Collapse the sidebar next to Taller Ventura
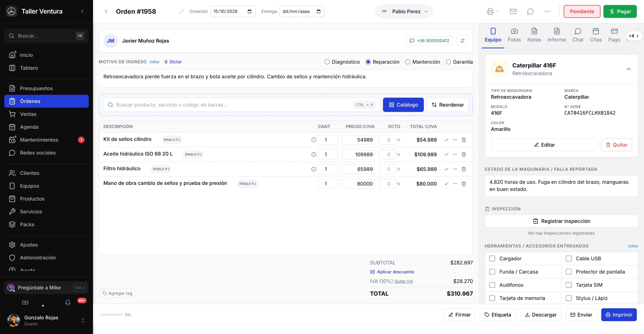 82,11
